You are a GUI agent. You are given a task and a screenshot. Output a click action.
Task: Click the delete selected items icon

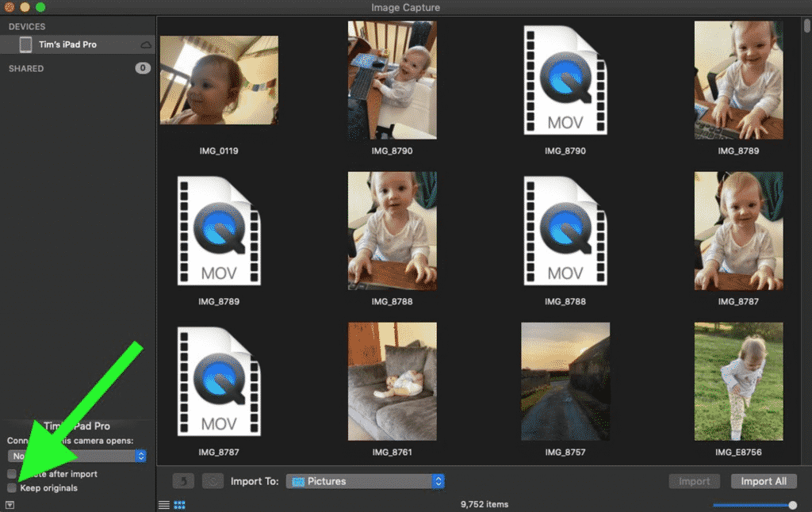click(213, 481)
